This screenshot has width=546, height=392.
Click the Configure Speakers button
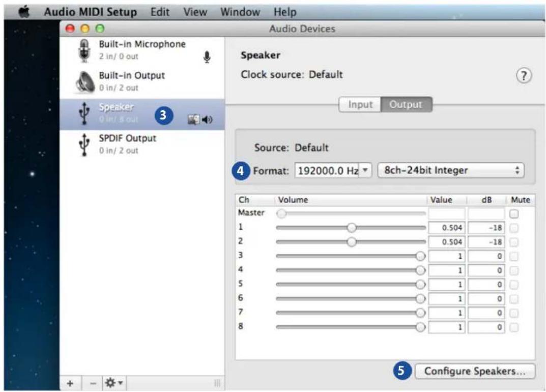coord(475,371)
